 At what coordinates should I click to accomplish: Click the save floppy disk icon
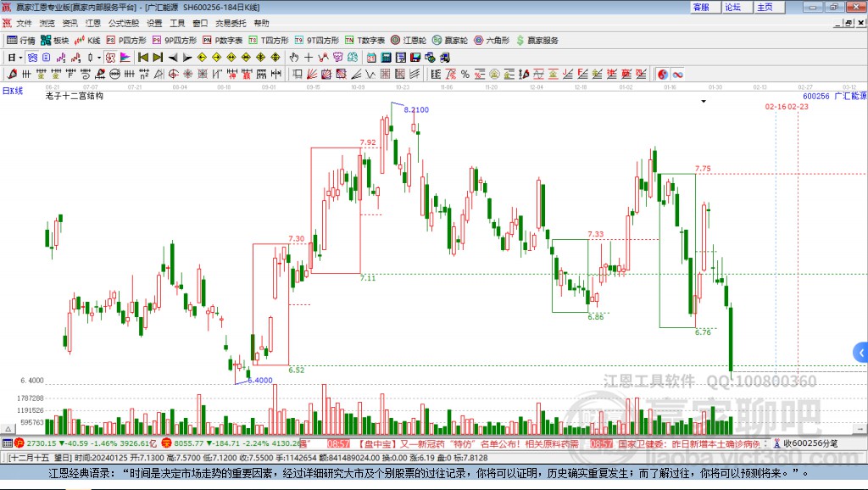pos(415,58)
